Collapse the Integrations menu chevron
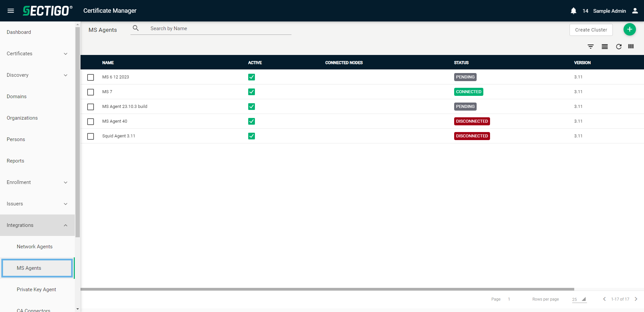The image size is (644, 312). click(66, 225)
